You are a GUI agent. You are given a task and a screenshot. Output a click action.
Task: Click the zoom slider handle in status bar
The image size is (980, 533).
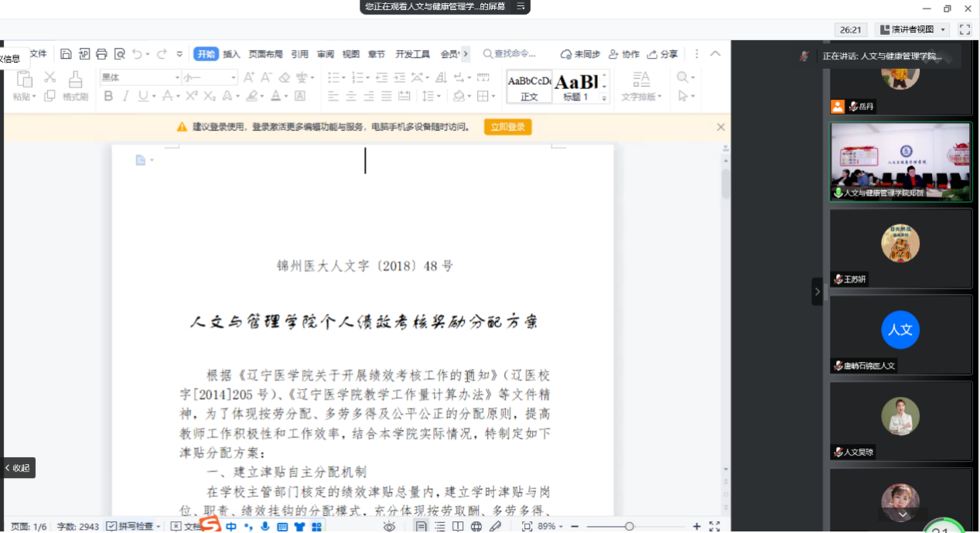(x=630, y=526)
